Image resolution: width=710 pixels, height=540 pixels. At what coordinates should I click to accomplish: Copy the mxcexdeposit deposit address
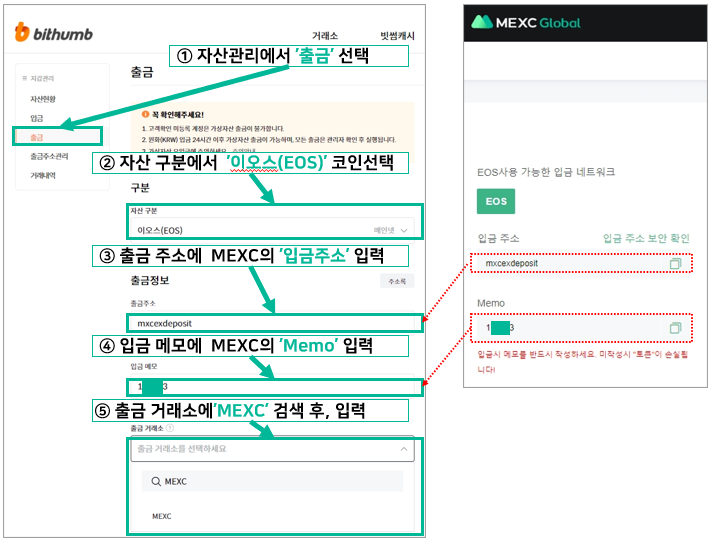(675, 263)
